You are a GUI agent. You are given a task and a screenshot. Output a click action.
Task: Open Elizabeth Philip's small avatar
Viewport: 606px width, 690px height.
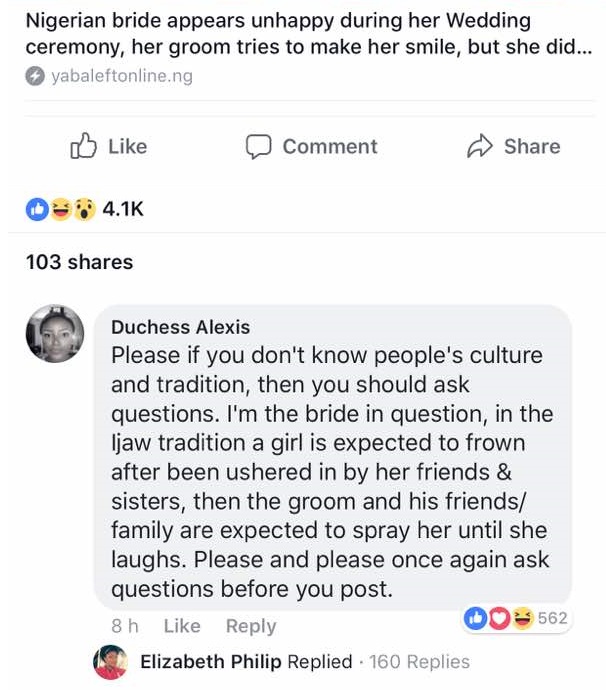point(110,662)
